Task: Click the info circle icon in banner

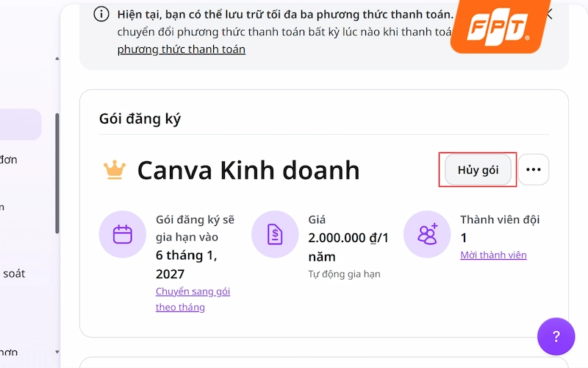Action: click(x=101, y=14)
